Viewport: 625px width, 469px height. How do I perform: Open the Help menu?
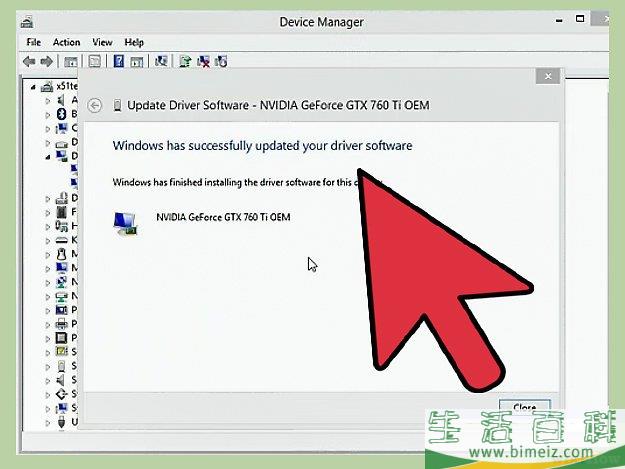click(134, 42)
